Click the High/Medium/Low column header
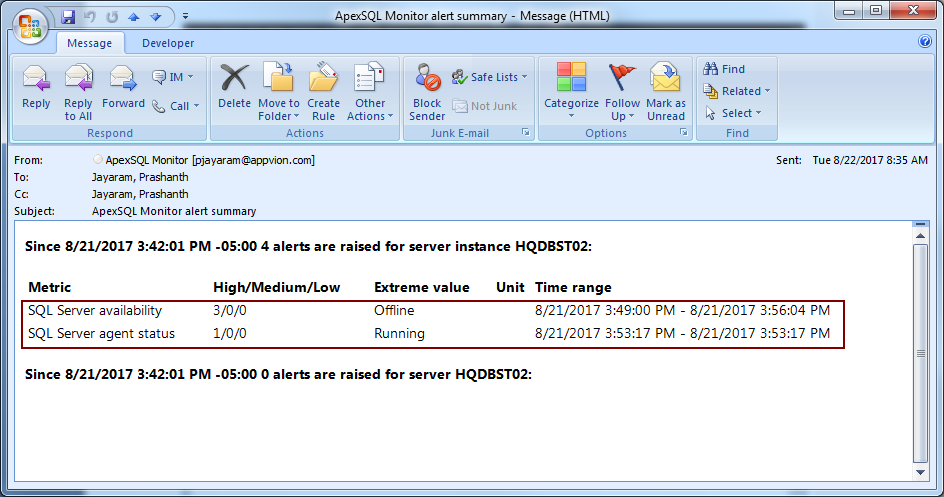The image size is (944, 497). point(276,288)
